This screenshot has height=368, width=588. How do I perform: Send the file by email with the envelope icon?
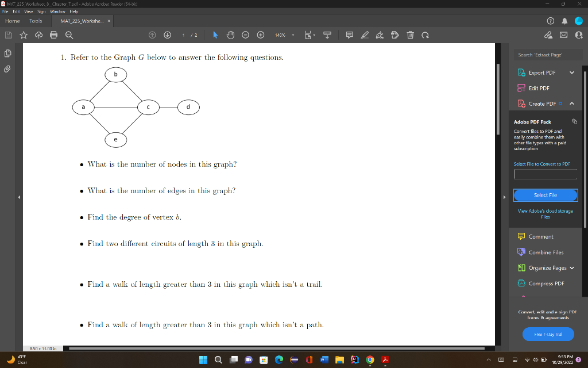pos(564,35)
